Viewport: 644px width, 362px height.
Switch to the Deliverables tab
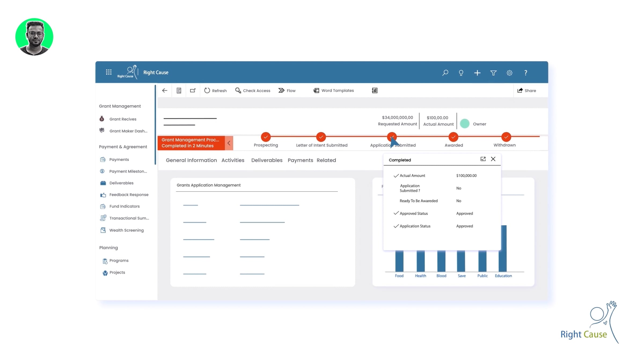267,160
